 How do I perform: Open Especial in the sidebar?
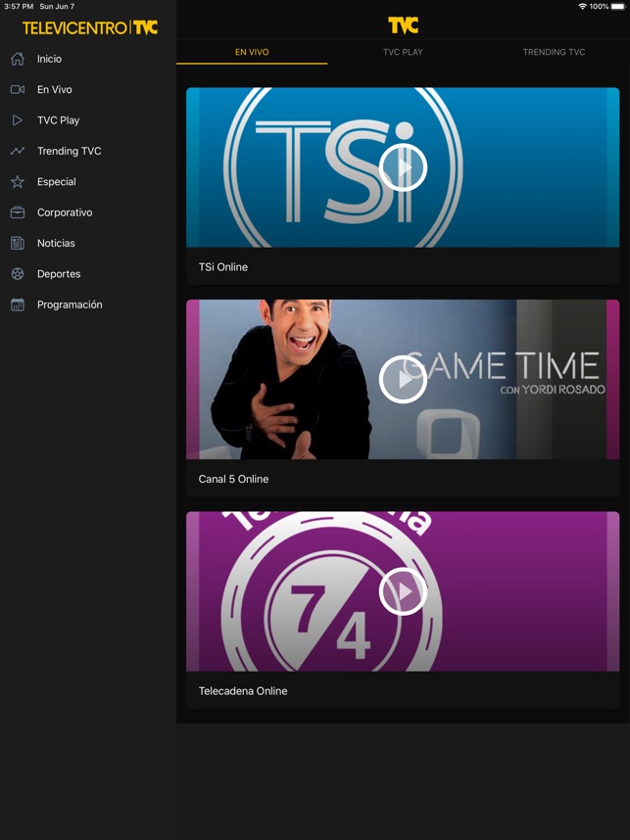(x=88, y=181)
